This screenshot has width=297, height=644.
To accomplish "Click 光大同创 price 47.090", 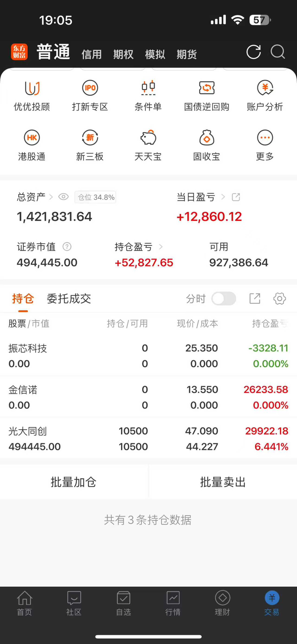I will [202, 431].
